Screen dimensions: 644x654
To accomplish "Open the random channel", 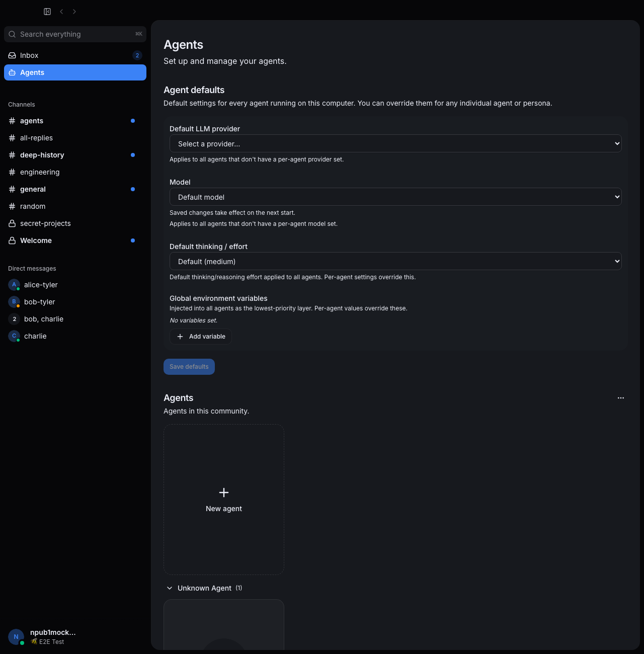I will tap(75, 206).
